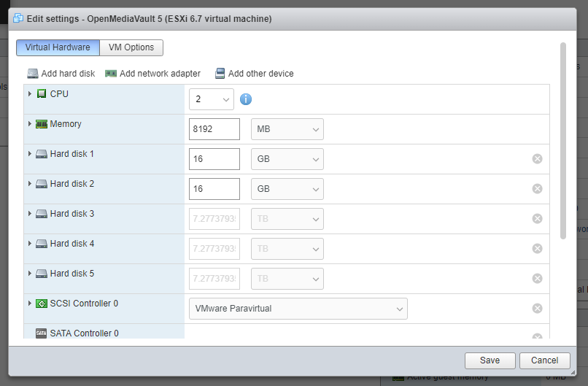Screen dimensions: 588x386
Task: Click the Hard disk 1 size field
Action: (214, 159)
